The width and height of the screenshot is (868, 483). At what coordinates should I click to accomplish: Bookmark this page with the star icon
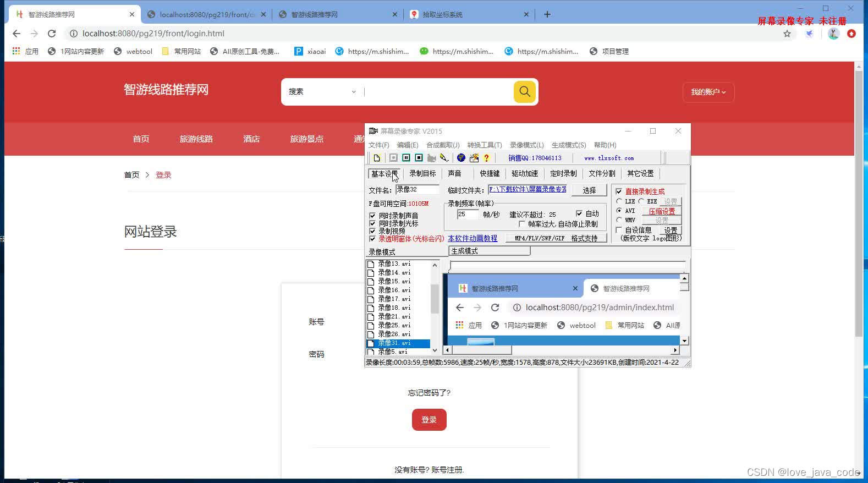[787, 34]
